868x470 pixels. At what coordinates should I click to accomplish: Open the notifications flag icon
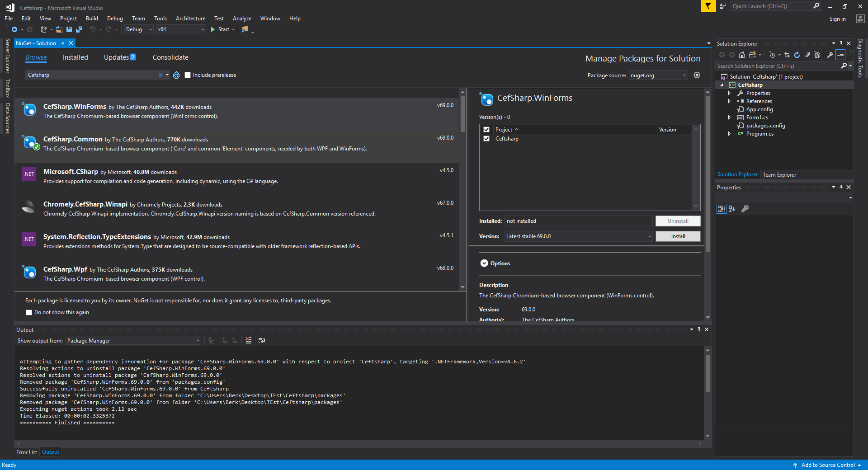(x=708, y=6)
